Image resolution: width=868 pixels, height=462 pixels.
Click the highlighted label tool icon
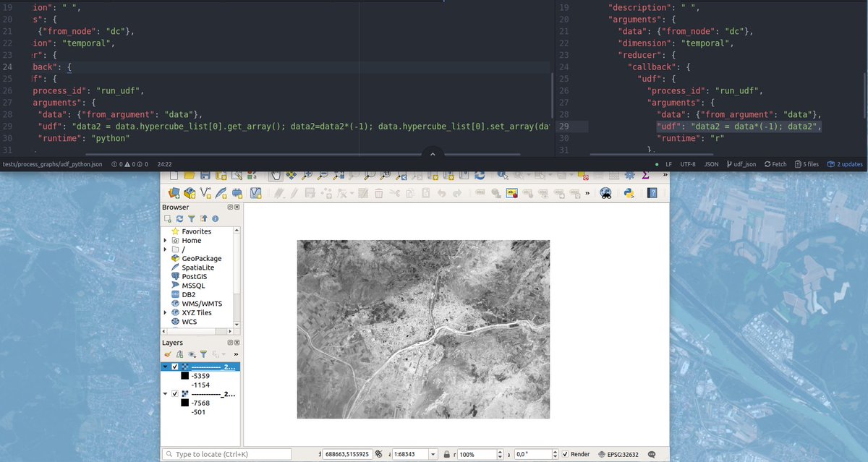pyautogui.click(x=511, y=192)
